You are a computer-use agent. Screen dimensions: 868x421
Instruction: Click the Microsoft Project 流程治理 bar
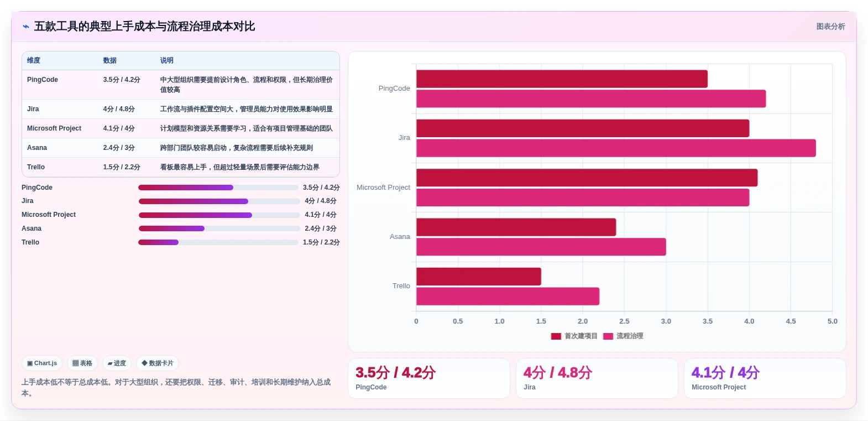click(x=583, y=197)
